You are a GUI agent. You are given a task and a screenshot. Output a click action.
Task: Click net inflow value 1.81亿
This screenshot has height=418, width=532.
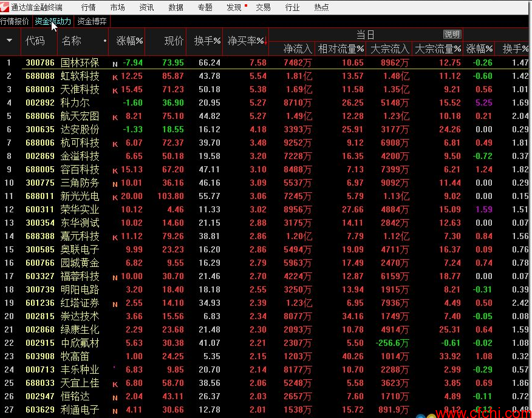[299, 76]
